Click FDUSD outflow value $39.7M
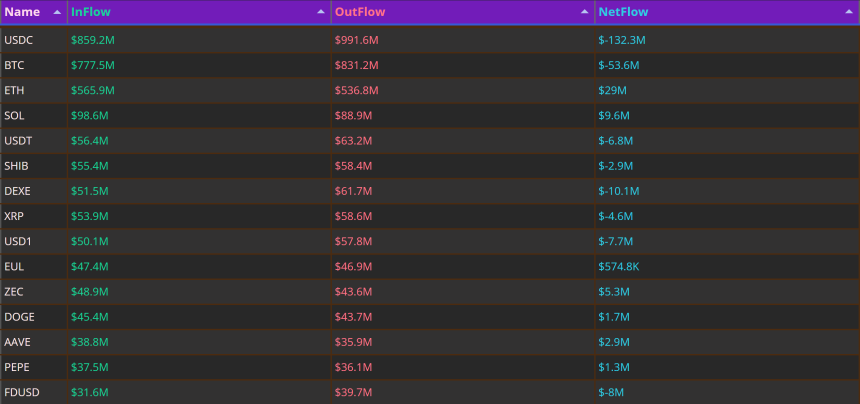The width and height of the screenshot is (860, 404). tap(353, 392)
